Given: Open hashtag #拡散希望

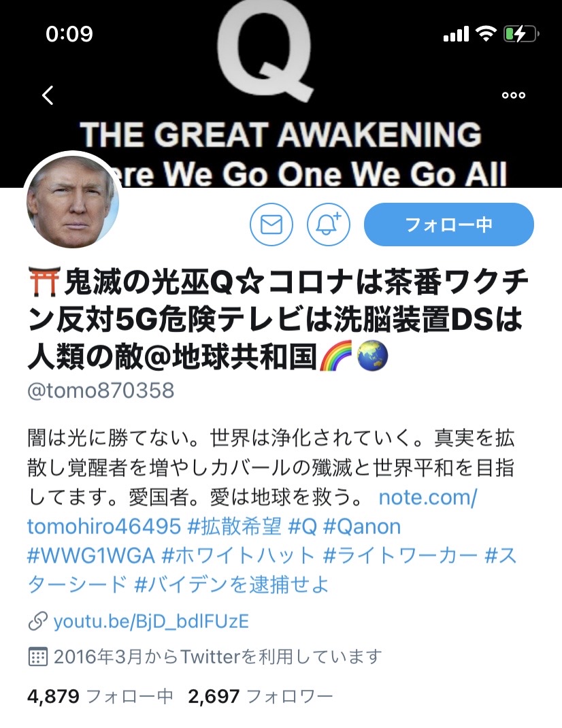Looking at the screenshot, I should point(235,527).
